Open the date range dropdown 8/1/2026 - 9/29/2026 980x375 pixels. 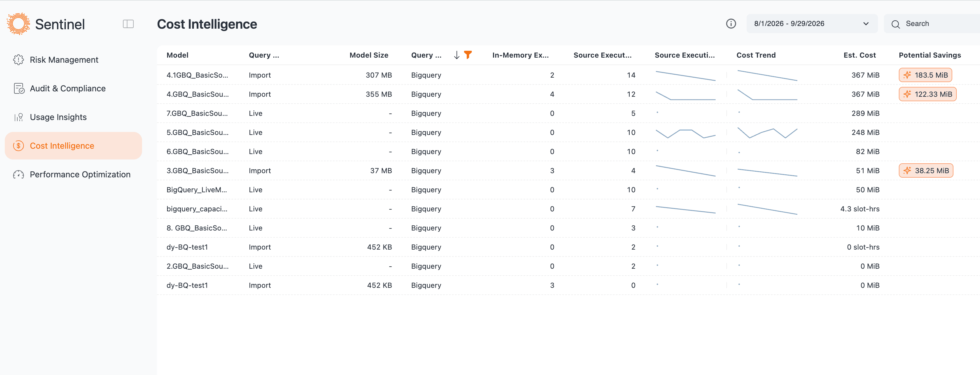(x=812, y=24)
